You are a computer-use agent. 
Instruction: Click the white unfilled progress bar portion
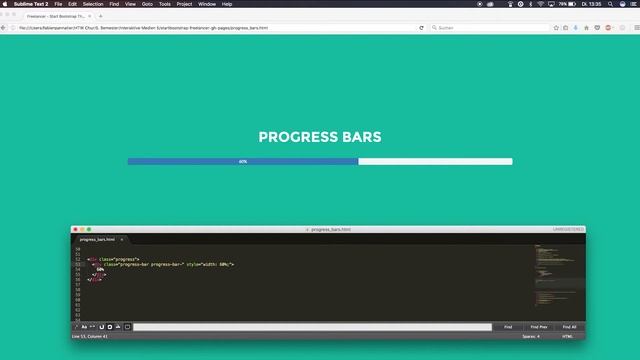[436, 162]
